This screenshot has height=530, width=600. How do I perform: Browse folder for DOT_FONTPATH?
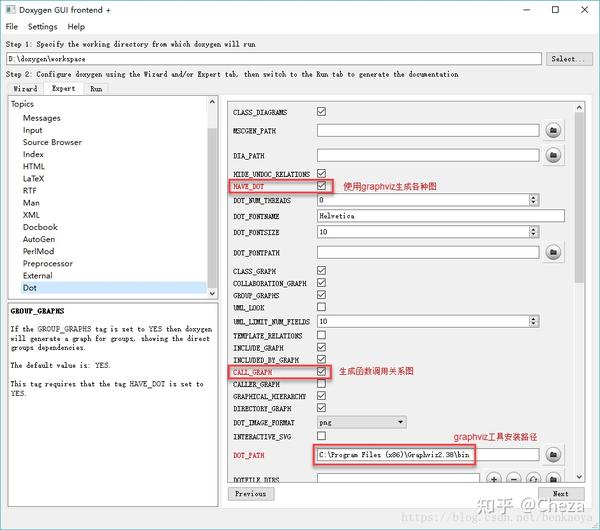pos(553,253)
